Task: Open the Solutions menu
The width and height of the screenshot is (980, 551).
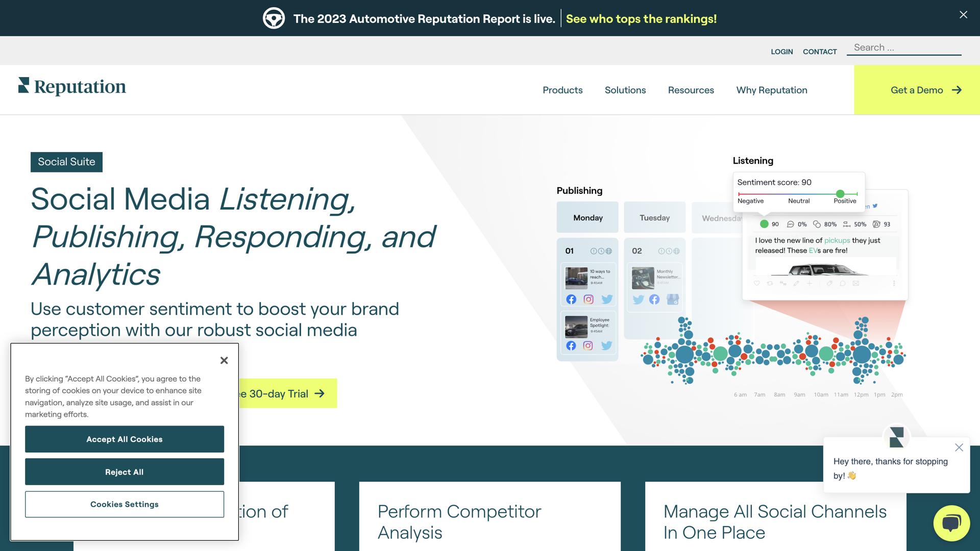Action: [x=625, y=90]
